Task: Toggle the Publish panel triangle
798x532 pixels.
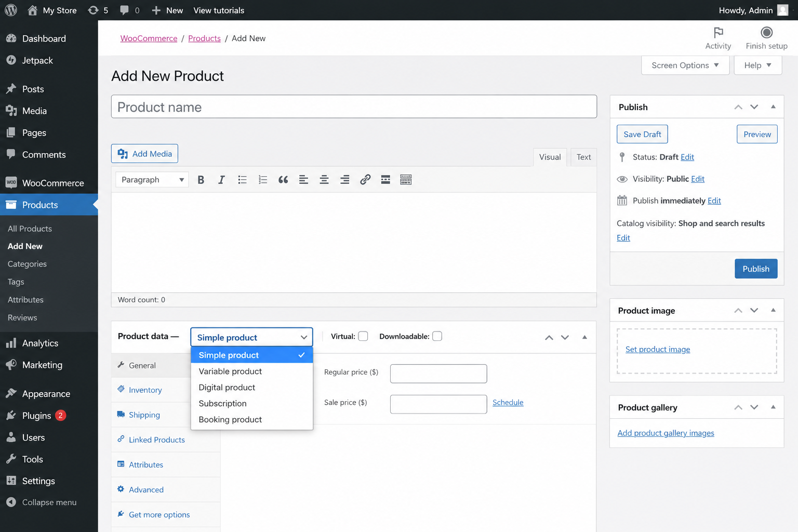Action: pyautogui.click(x=773, y=107)
